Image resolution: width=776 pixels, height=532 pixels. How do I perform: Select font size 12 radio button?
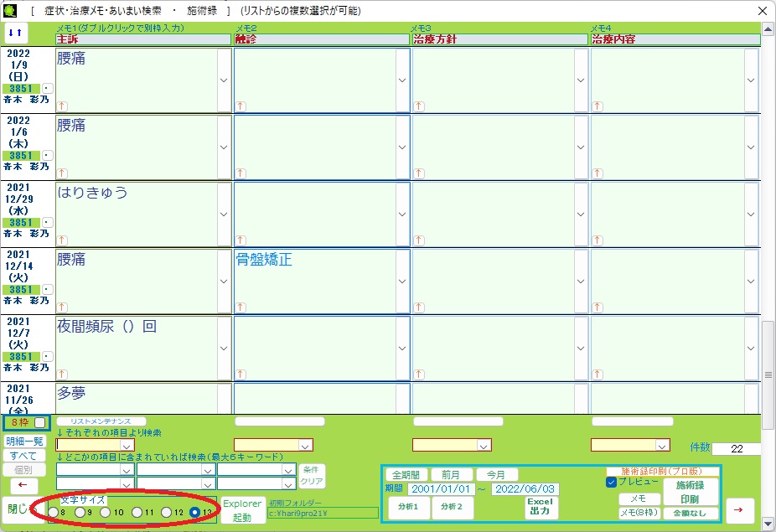tap(166, 512)
